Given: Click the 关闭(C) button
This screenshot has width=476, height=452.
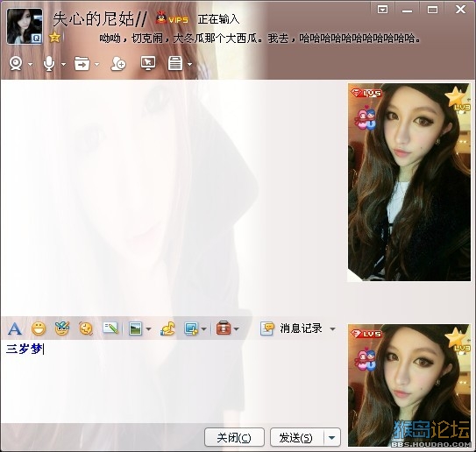Looking at the screenshot, I should [x=234, y=437].
